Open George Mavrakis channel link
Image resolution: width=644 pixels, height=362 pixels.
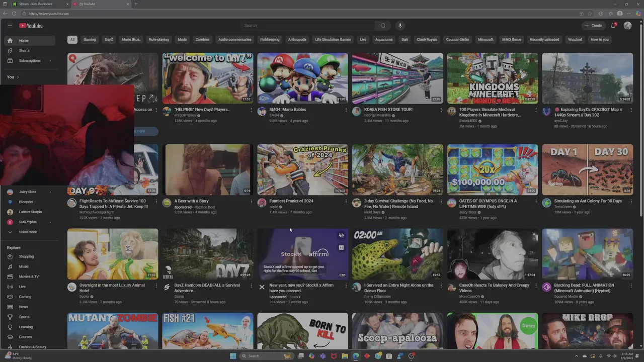click(x=377, y=115)
